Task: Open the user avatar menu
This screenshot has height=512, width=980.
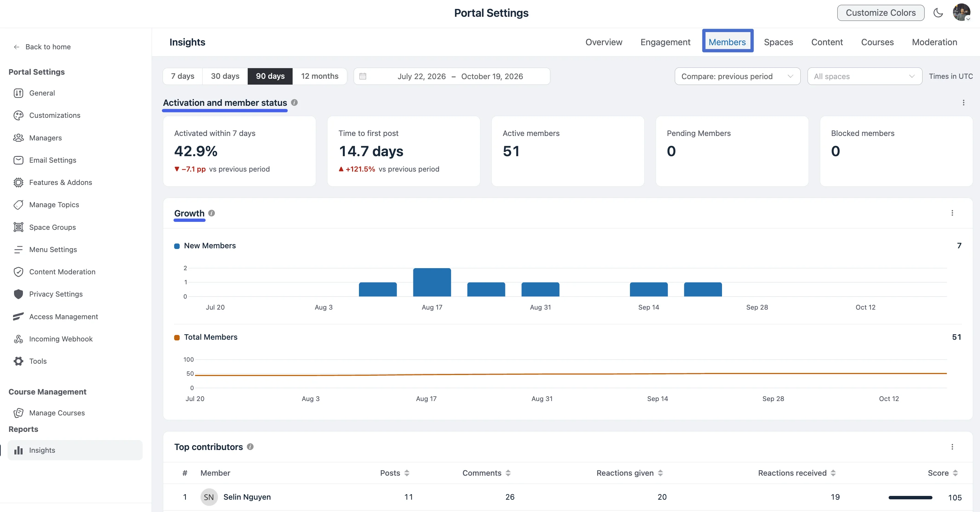Action: [x=962, y=13]
